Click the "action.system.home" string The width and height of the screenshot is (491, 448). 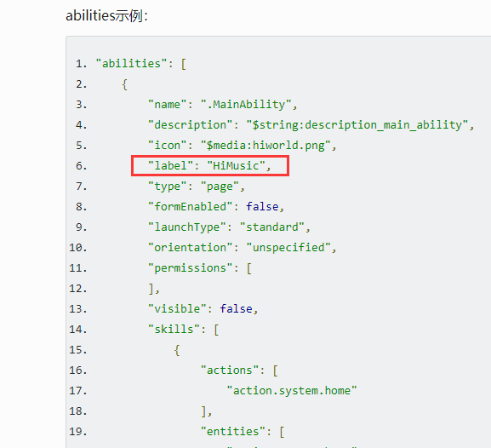[292, 391]
